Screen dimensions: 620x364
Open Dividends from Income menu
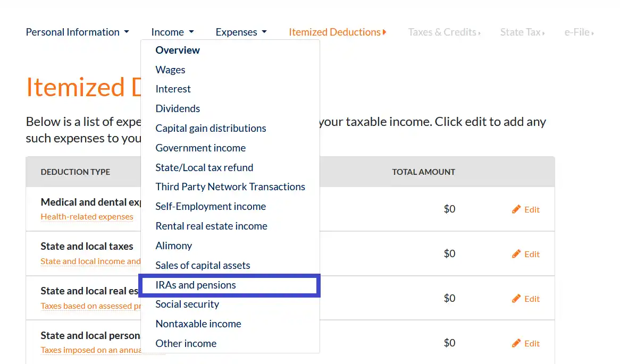click(x=178, y=109)
